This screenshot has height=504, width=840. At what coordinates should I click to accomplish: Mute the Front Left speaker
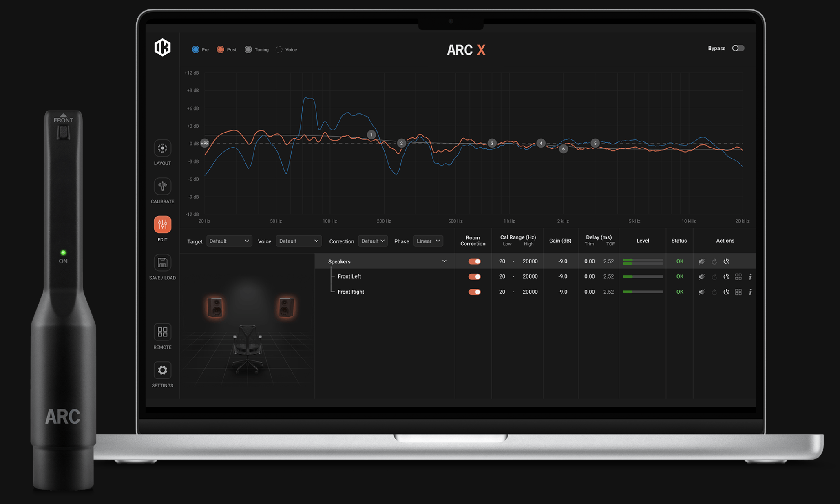point(701,277)
